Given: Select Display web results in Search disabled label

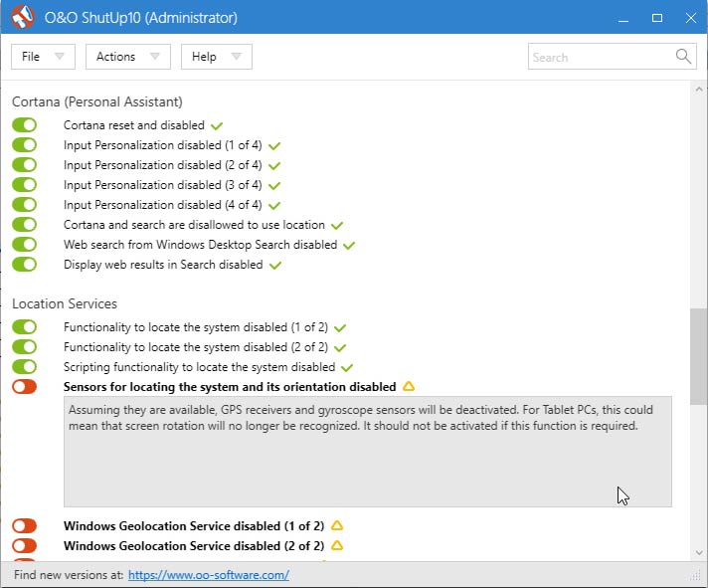Looking at the screenshot, I should tap(163, 265).
